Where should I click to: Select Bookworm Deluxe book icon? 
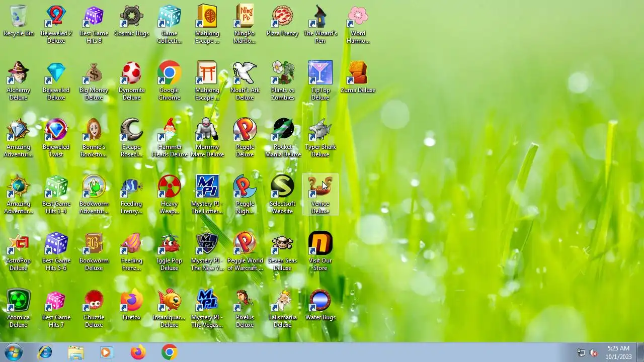point(94,243)
